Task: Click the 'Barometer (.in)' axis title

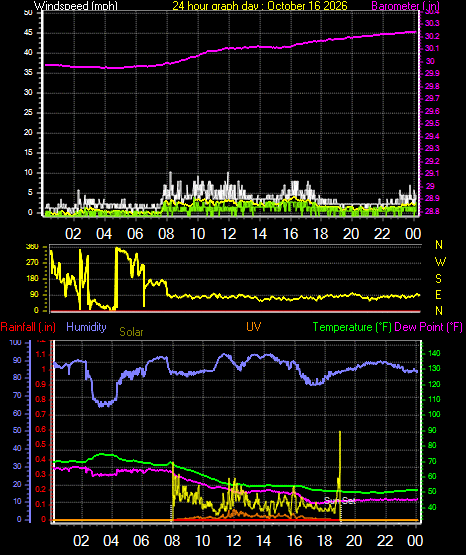Action: pyautogui.click(x=405, y=6)
